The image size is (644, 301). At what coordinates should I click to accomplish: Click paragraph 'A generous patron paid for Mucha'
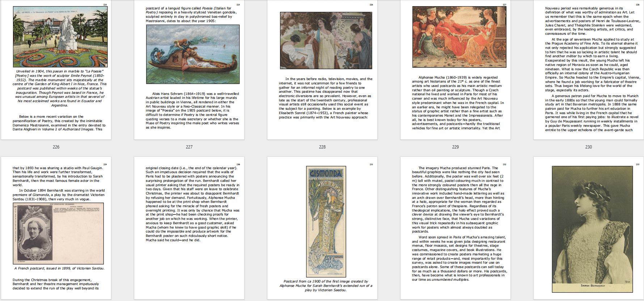point(592,113)
